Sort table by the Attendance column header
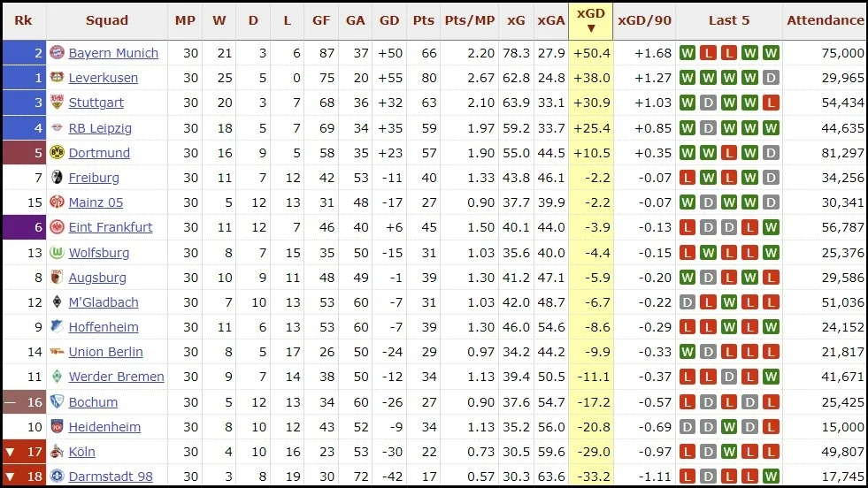This screenshot has width=868, height=488. pos(825,20)
